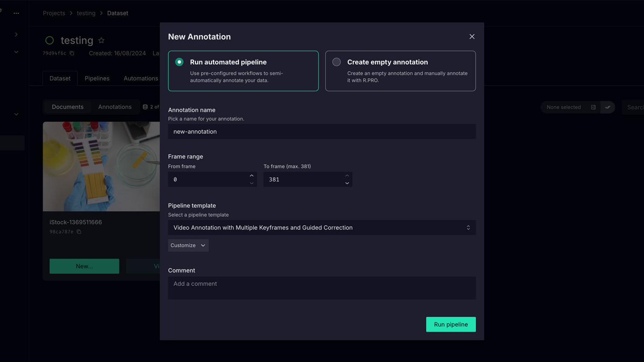Switch to the Pipelines tab
Screen dimensions: 644x362
[97, 78]
